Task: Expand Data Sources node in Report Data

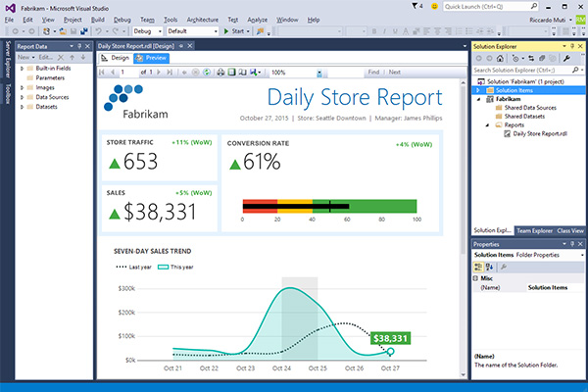Action: [22, 97]
